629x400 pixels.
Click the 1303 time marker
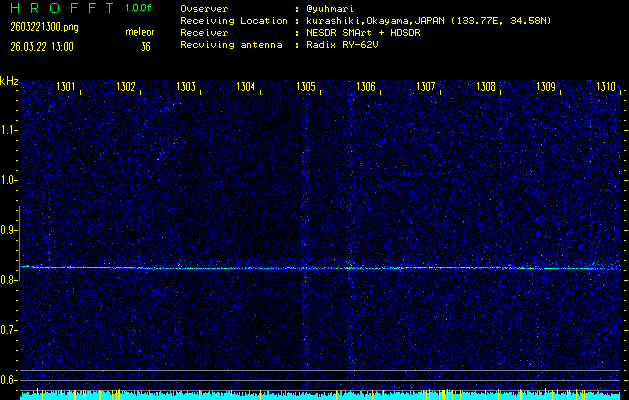(x=187, y=87)
